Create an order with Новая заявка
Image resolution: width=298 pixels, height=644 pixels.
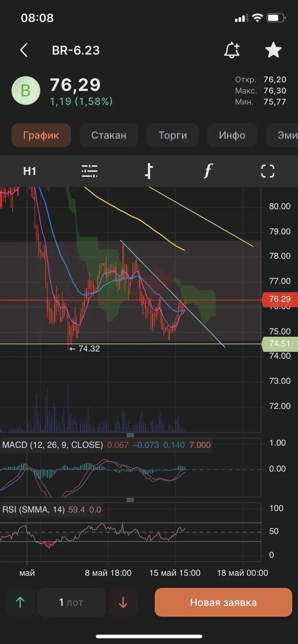(223, 602)
